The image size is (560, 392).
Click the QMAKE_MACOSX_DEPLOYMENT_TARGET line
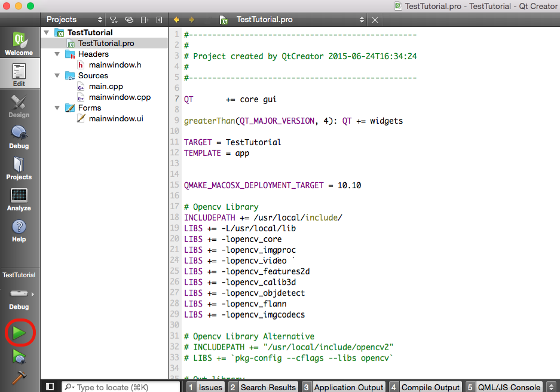tap(273, 186)
